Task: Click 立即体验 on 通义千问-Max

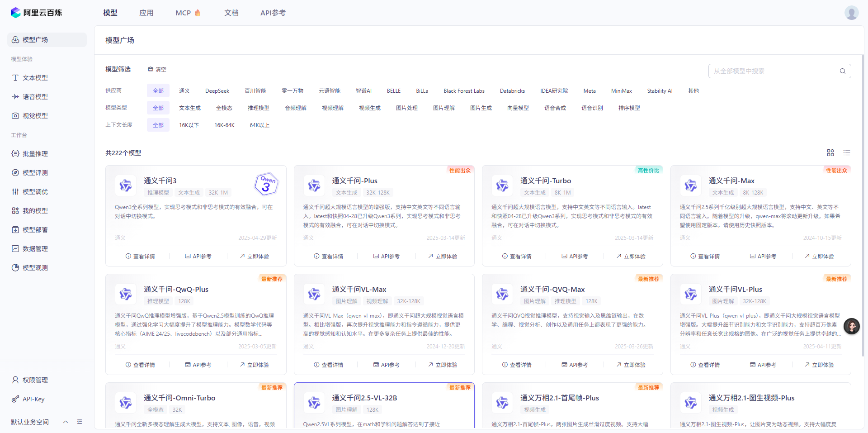Action: 819,256
